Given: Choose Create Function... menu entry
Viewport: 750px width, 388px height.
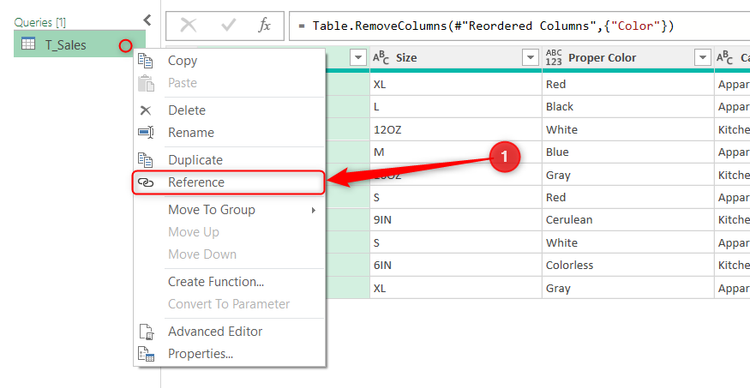Looking at the screenshot, I should tap(229, 282).
